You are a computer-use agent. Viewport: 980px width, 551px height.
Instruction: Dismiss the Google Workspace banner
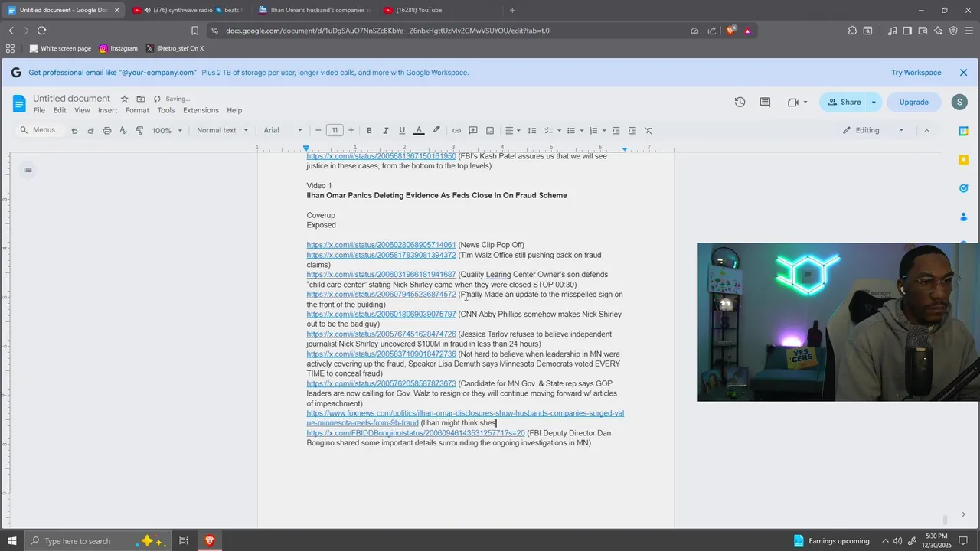coord(964,73)
